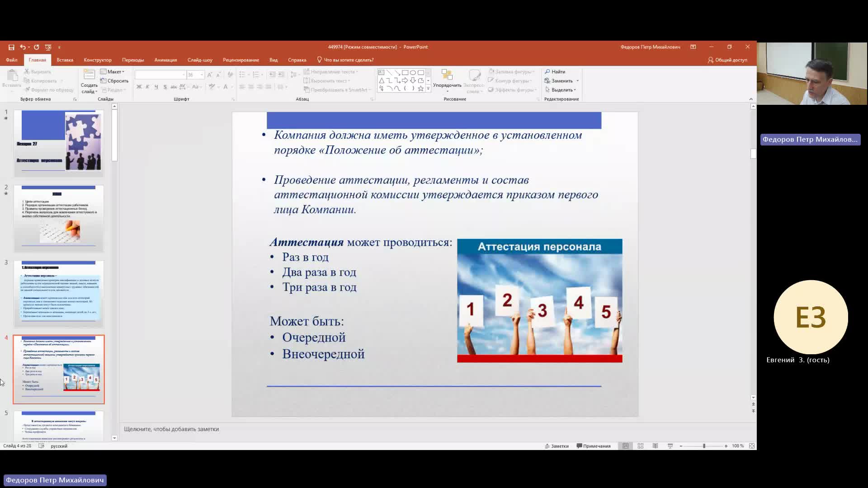This screenshot has height=488, width=868.
Task: Toggle italic К formatting
Action: tap(147, 87)
